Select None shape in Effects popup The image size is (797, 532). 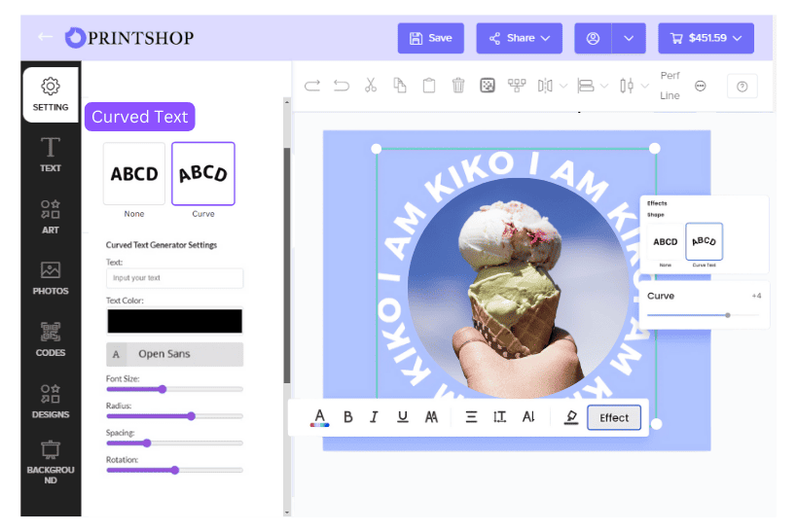[x=666, y=242]
